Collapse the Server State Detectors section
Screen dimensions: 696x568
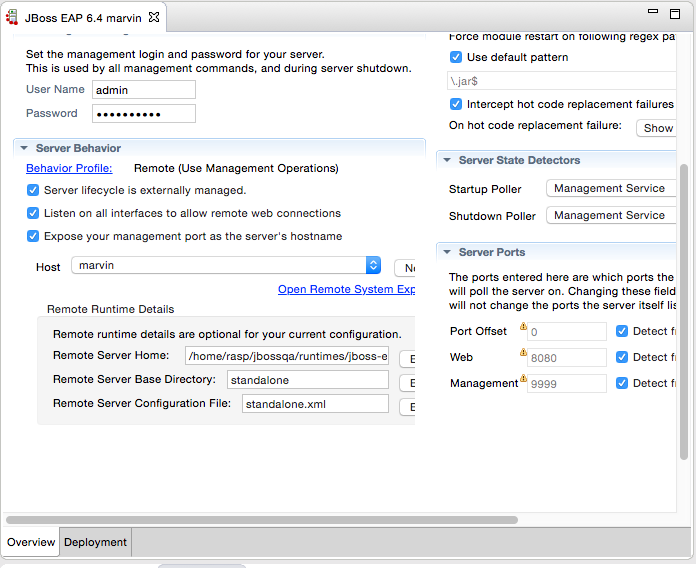tap(447, 160)
